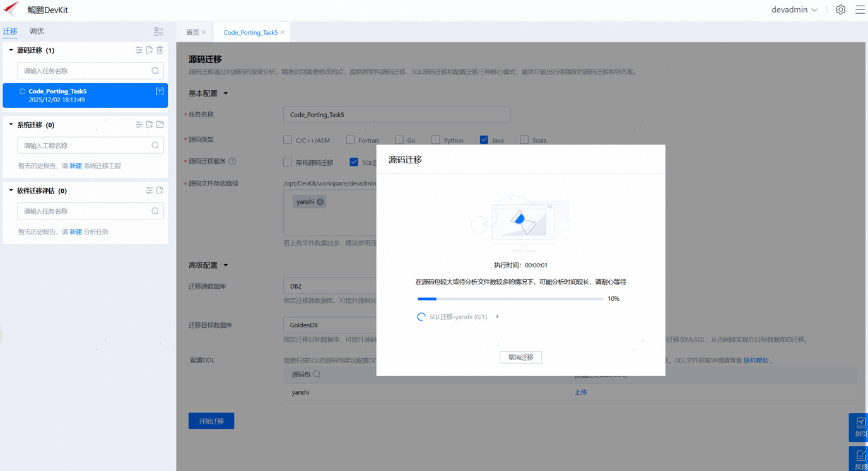This screenshot has height=471, width=868.
Task: Collapse the 基本配置 section
Action: tap(225, 93)
